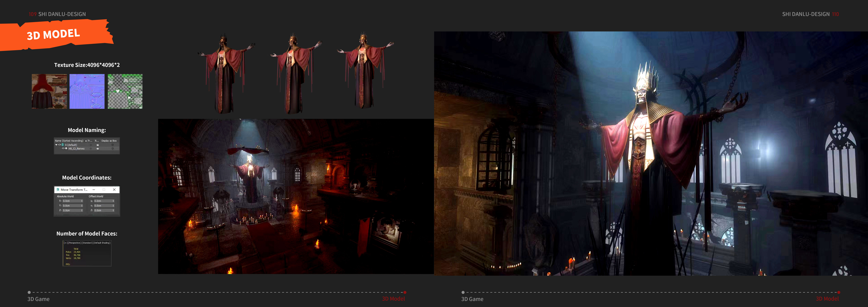This screenshot has height=307, width=868.
Task: Click the 109 SHI DANLU-DESIGN header
Action: [x=57, y=14]
